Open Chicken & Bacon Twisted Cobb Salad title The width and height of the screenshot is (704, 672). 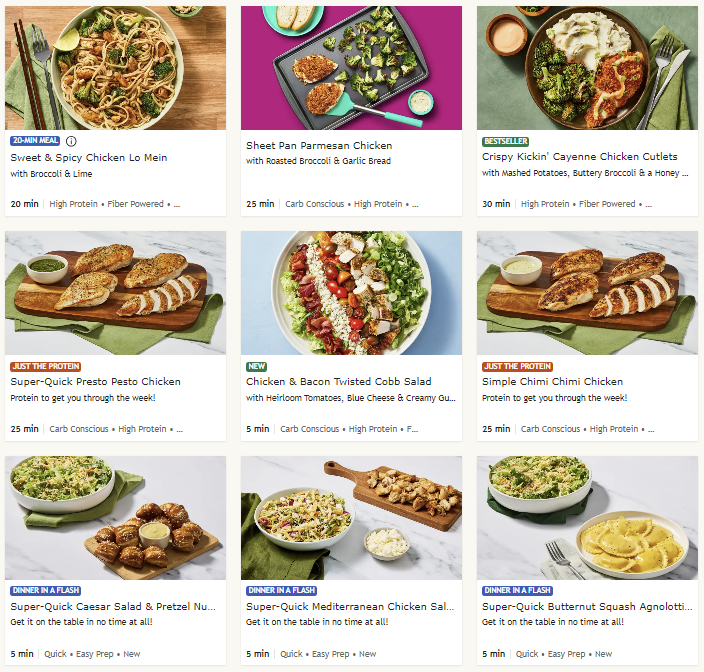click(x=339, y=382)
